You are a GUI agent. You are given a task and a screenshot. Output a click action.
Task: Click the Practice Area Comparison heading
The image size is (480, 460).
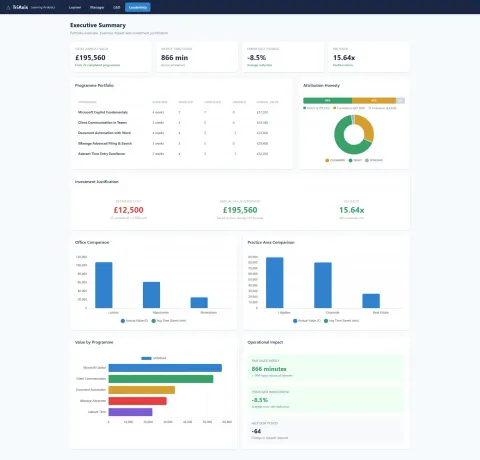click(x=271, y=242)
